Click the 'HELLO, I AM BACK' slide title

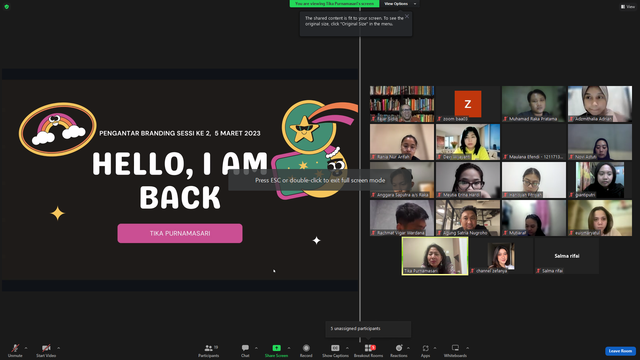tap(180, 180)
